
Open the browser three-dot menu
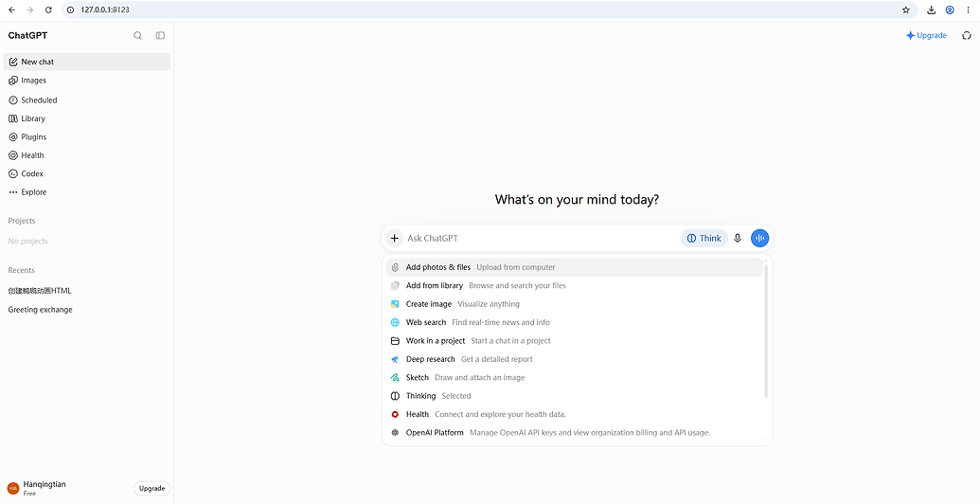968,10
